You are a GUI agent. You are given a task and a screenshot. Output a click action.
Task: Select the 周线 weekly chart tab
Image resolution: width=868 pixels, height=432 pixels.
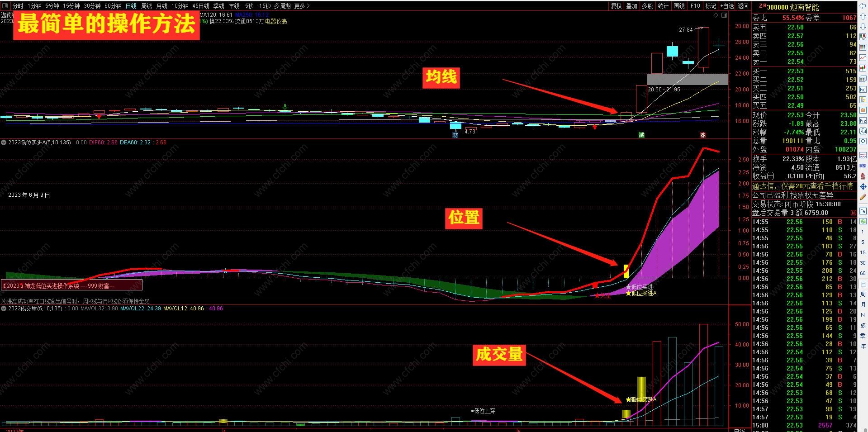(x=147, y=6)
